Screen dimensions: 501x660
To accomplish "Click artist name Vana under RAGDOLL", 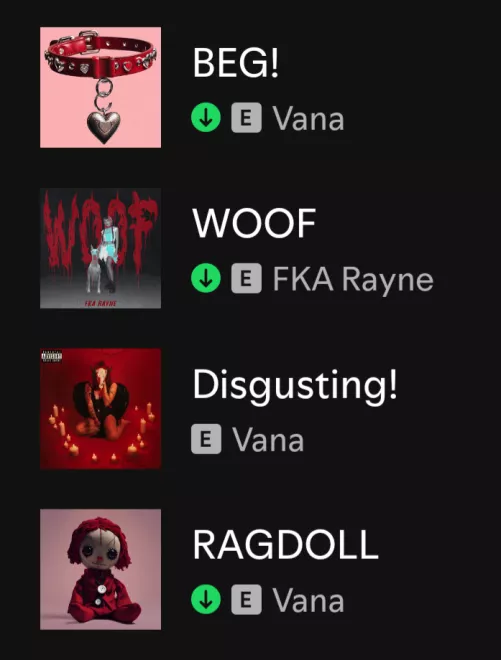I will (308, 601).
